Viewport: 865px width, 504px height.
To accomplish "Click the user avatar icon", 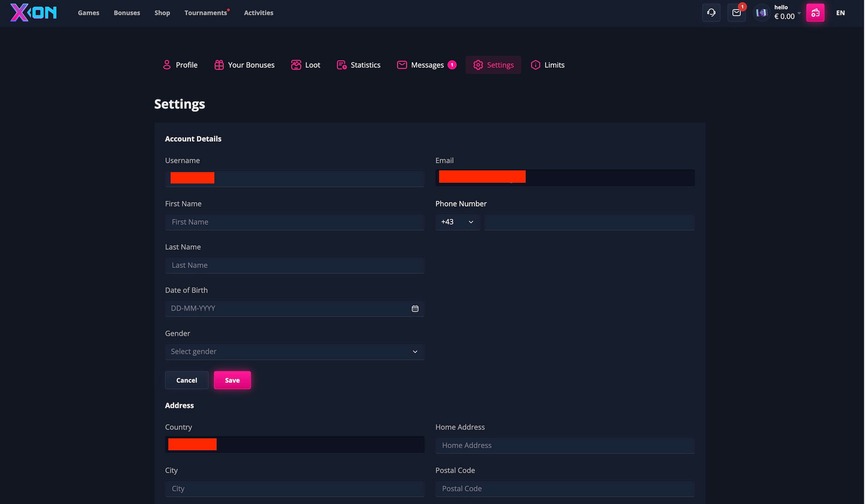I will click(761, 13).
